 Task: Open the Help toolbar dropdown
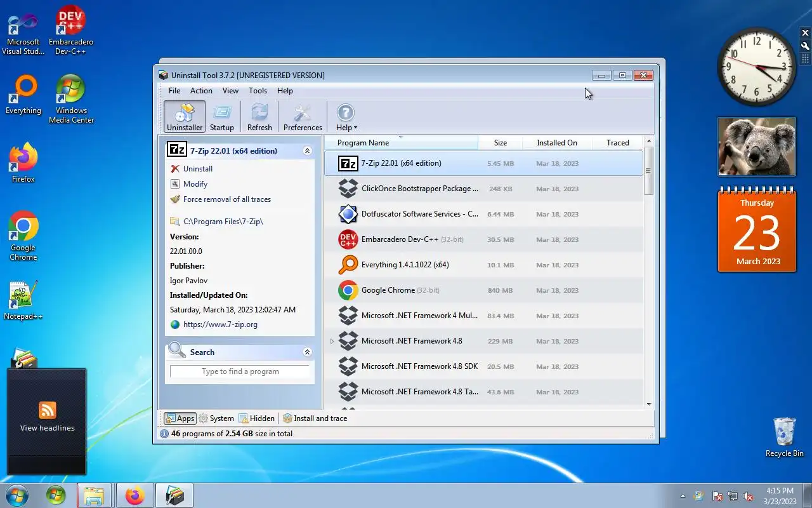346,117
